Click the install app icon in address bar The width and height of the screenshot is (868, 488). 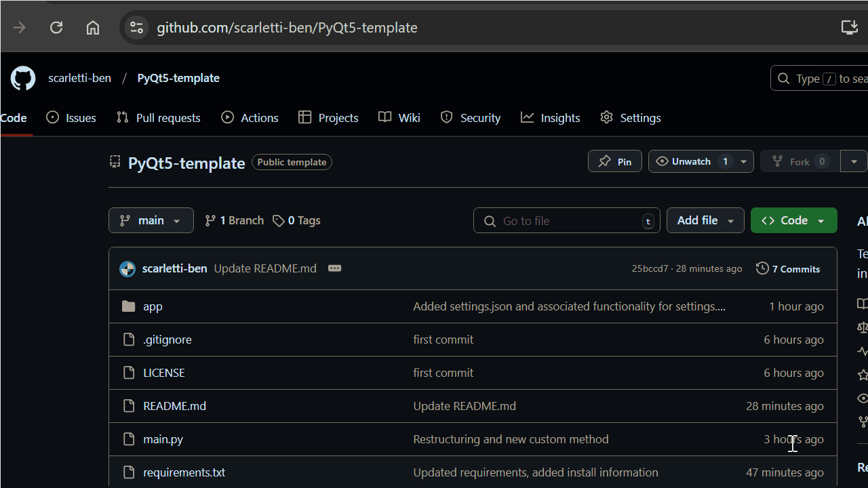coord(850,27)
